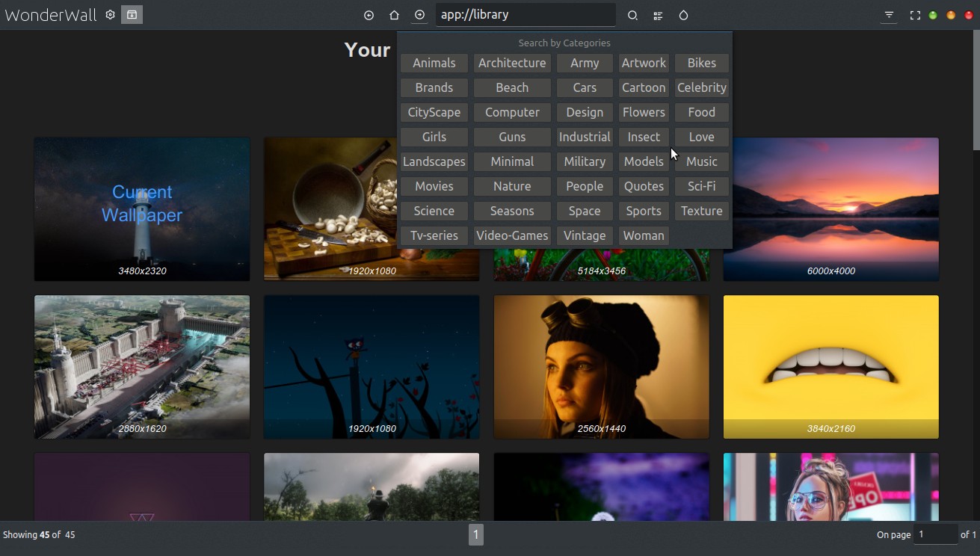The image size is (980, 556).
Task: Go back with the left arrow icon
Action: pos(369,15)
